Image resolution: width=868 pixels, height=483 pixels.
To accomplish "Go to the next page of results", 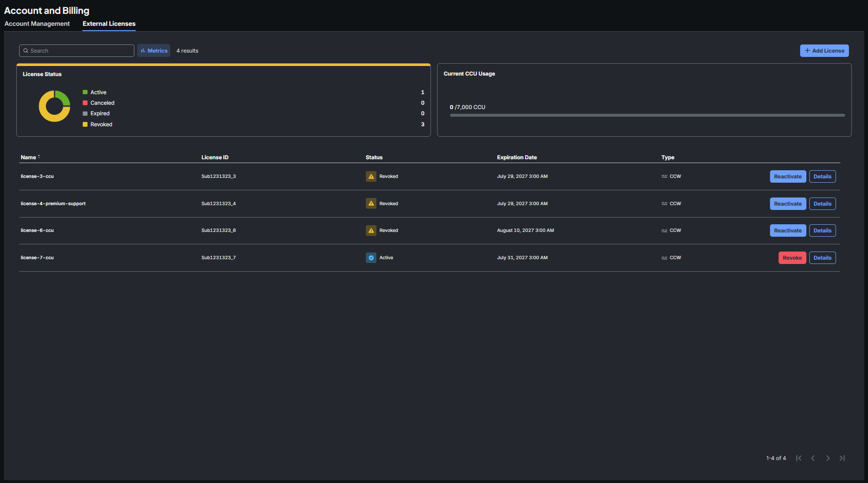I will click(x=828, y=458).
